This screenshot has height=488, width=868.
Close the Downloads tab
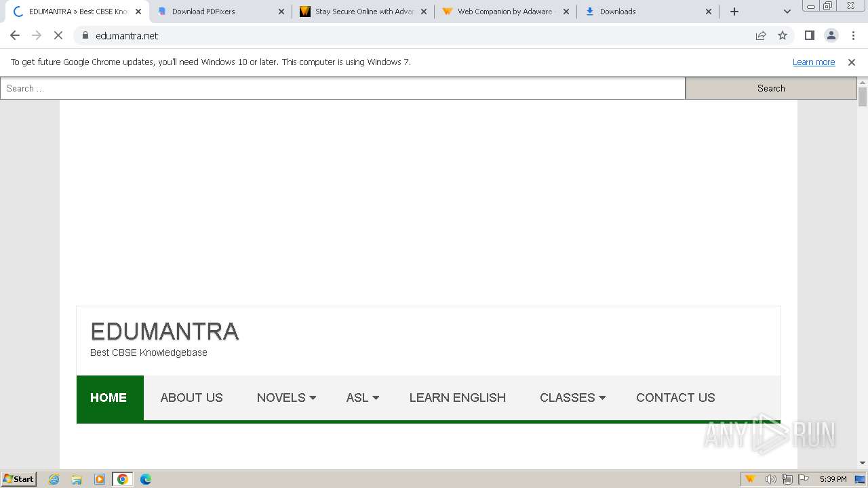(709, 12)
